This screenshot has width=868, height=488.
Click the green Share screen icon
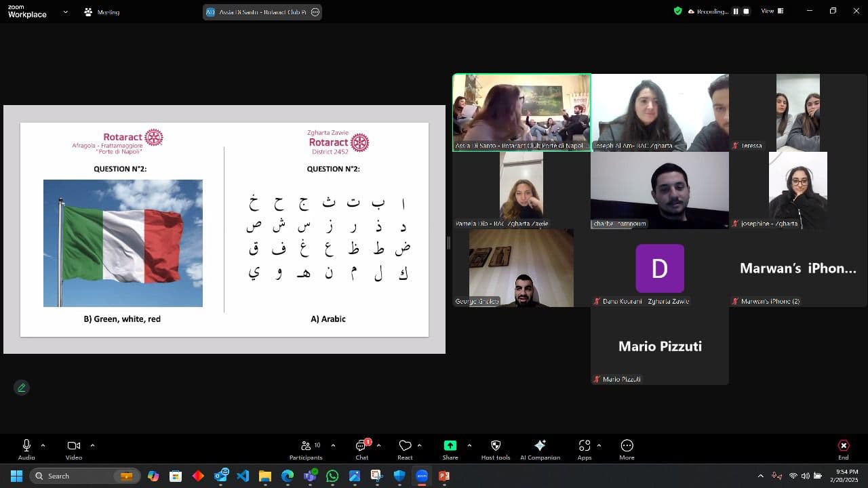[x=450, y=445]
